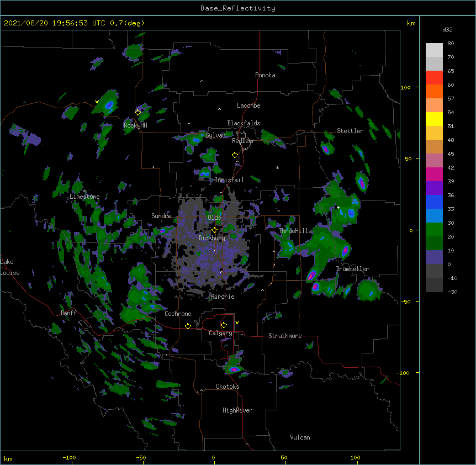
Task: Select the Innisfail city label
Action: pyautogui.click(x=229, y=180)
